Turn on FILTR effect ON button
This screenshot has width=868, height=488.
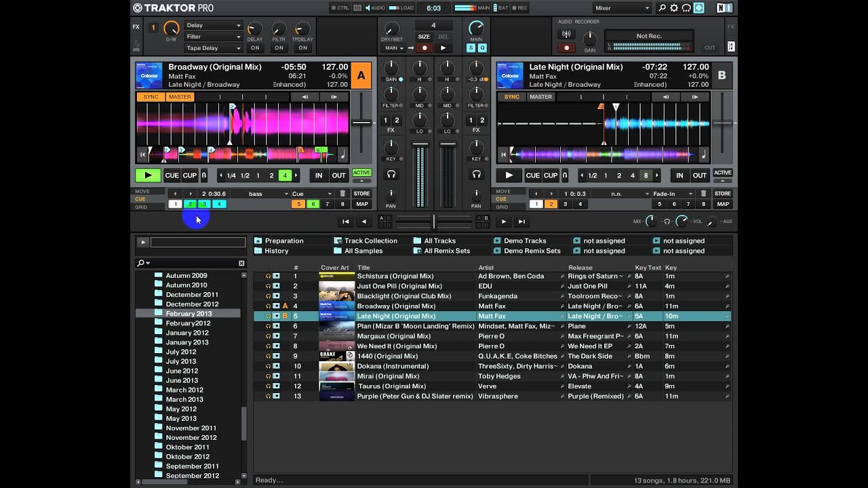pyautogui.click(x=279, y=48)
